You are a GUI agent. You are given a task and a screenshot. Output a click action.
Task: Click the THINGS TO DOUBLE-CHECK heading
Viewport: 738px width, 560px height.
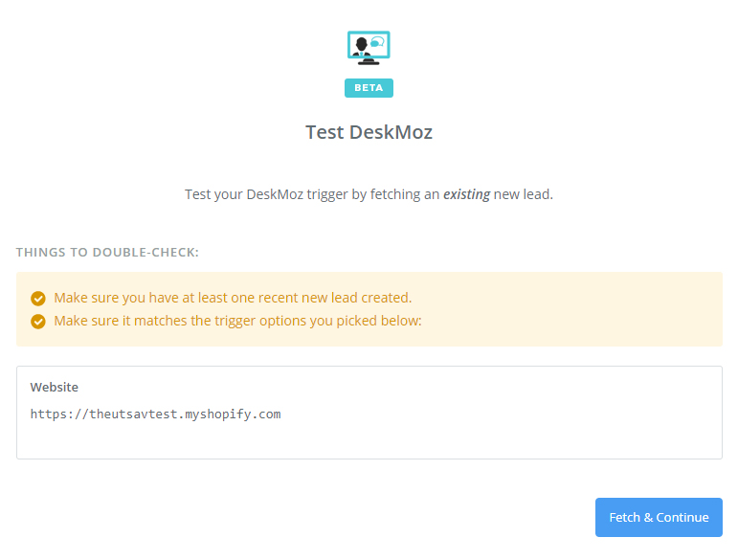(x=107, y=252)
